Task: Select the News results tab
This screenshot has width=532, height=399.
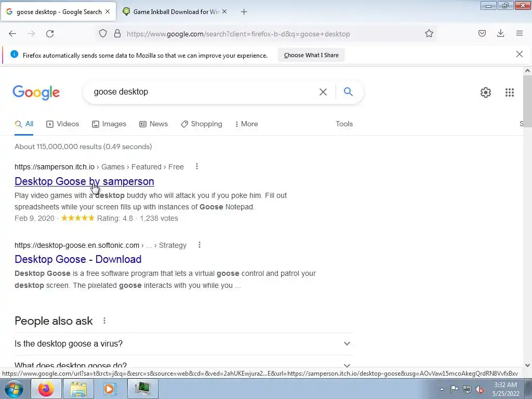Action: pyautogui.click(x=154, y=124)
